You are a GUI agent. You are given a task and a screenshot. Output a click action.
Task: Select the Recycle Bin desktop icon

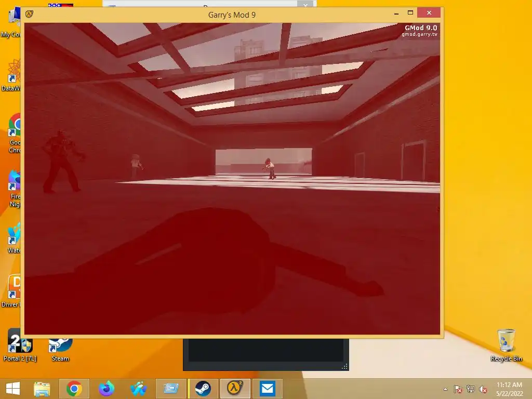pos(506,345)
